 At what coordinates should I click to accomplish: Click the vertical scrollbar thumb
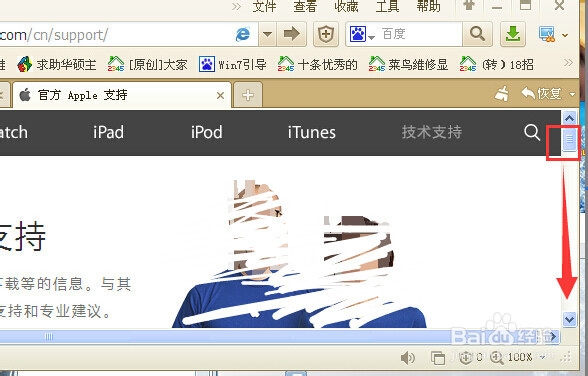pyautogui.click(x=570, y=139)
